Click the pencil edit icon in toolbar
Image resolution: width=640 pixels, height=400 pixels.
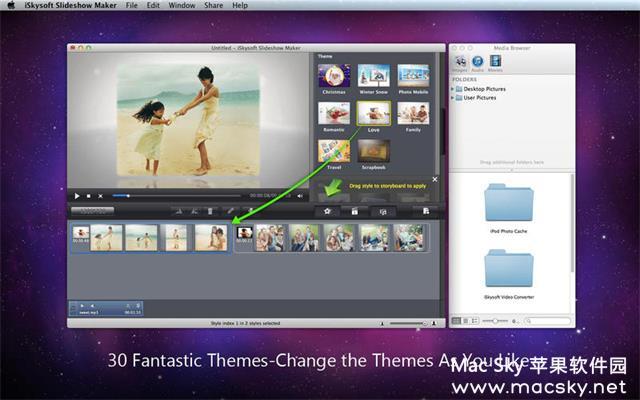[x=231, y=211]
